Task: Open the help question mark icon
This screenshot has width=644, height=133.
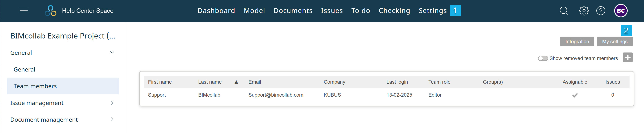Action: click(601, 11)
